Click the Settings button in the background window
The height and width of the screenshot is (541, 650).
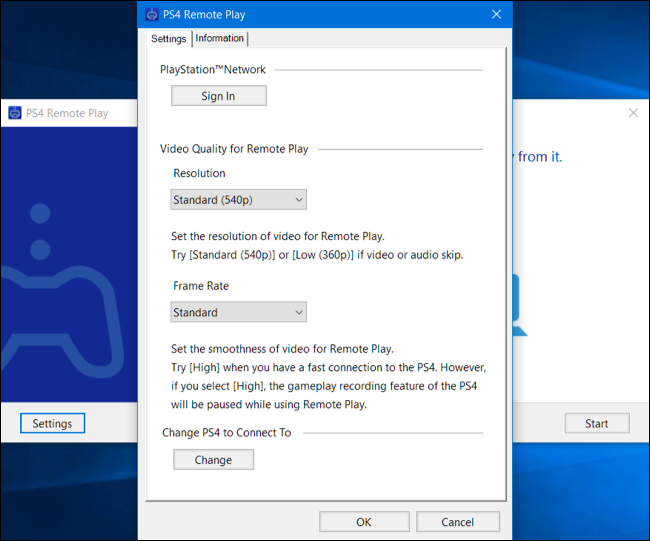[52, 423]
